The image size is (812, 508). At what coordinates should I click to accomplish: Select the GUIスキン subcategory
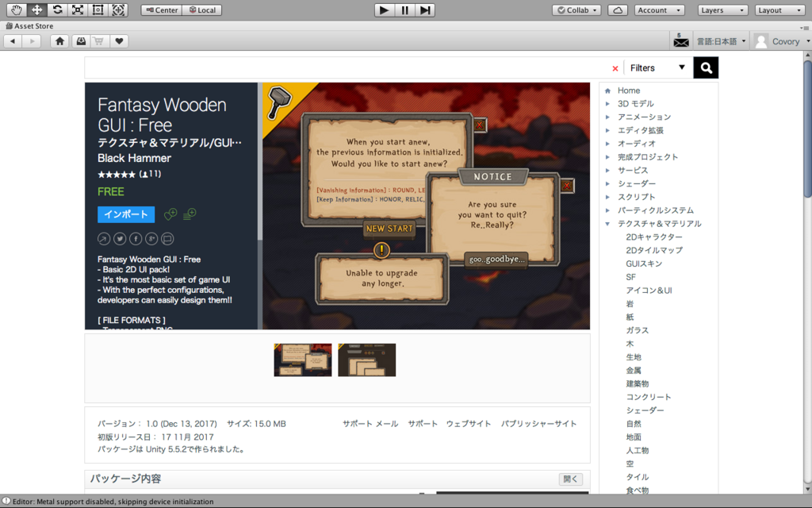(644, 264)
